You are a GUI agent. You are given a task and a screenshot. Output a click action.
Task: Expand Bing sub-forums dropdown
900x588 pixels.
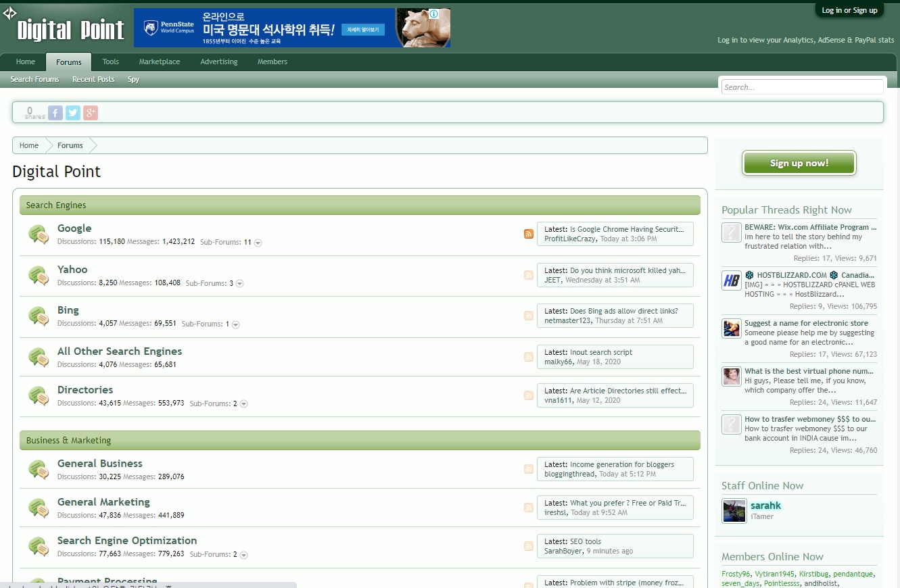235,324
